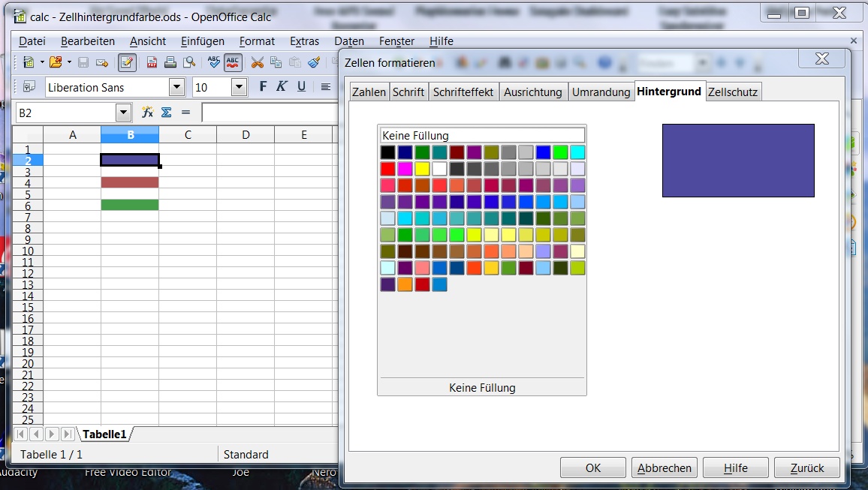This screenshot has height=490, width=868.
Task: Copy using the toolbar icon
Action: (x=277, y=64)
